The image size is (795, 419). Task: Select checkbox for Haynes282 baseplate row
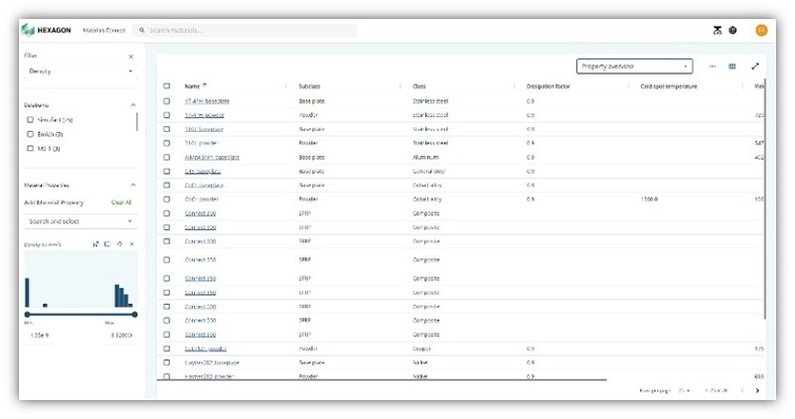(167, 363)
